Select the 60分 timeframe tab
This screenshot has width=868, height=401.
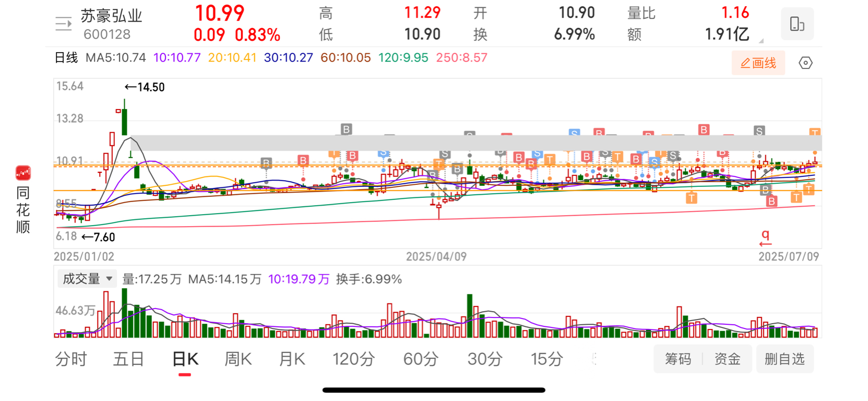click(x=421, y=359)
